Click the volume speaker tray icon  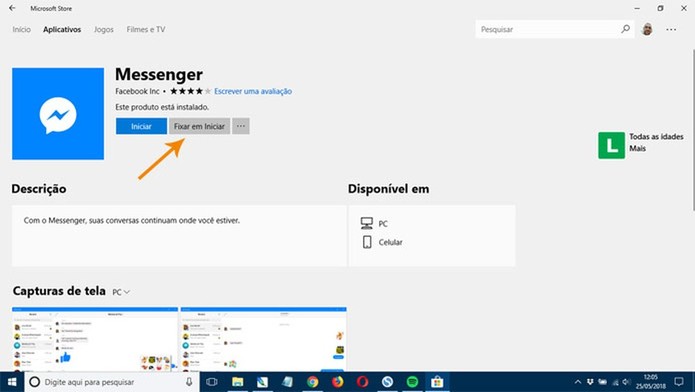[626, 382]
